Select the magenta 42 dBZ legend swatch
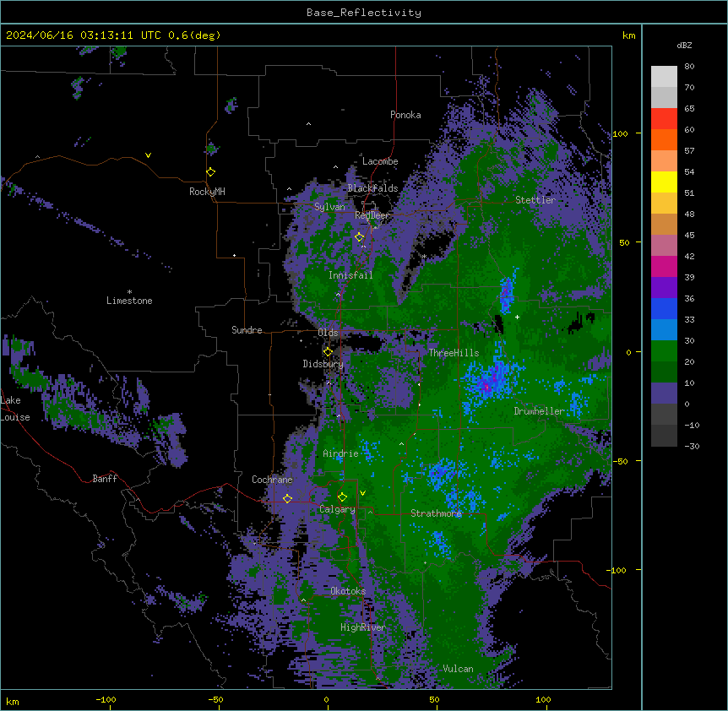The image size is (728, 711). (664, 266)
